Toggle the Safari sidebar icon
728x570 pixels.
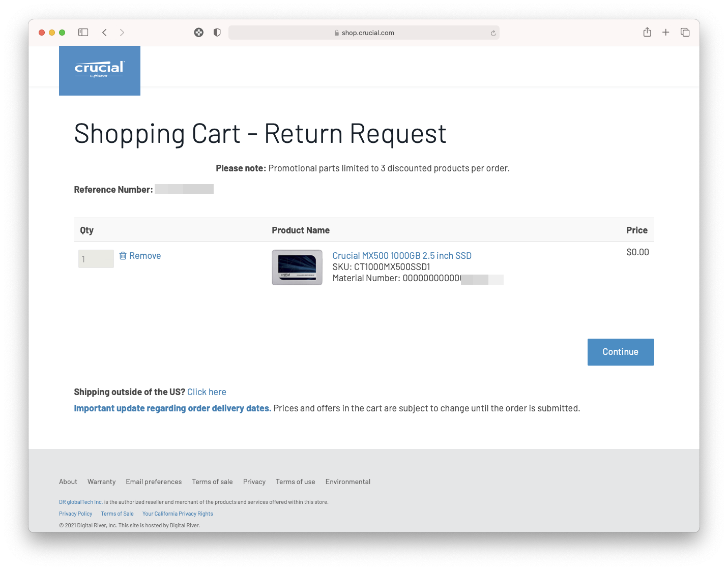click(x=83, y=33)
